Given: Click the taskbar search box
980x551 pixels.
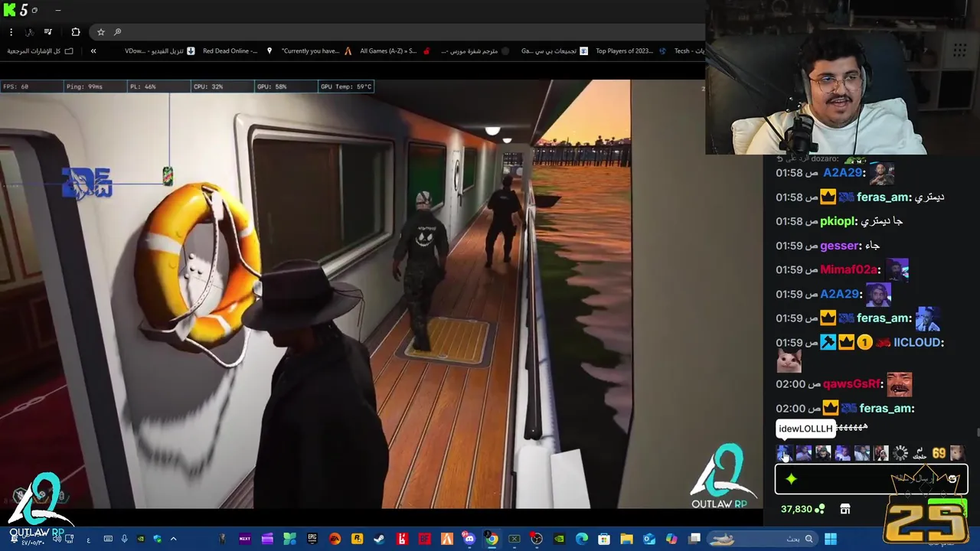Looking at the screenshot, I should (x=763, y=539).
